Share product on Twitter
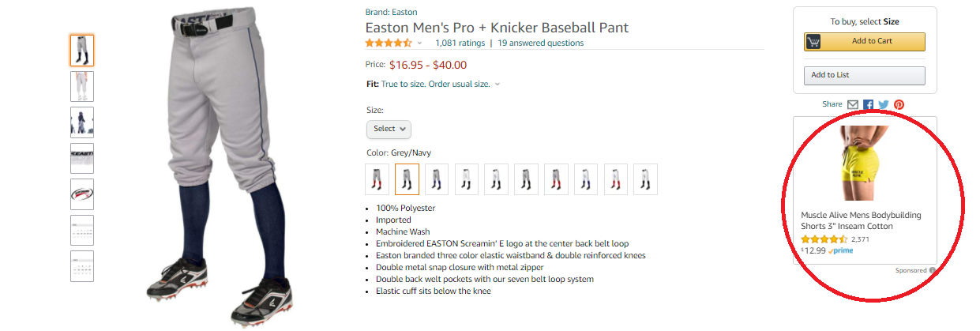The width and height of the screenshot is (980, 331). [x=884, y=104]
